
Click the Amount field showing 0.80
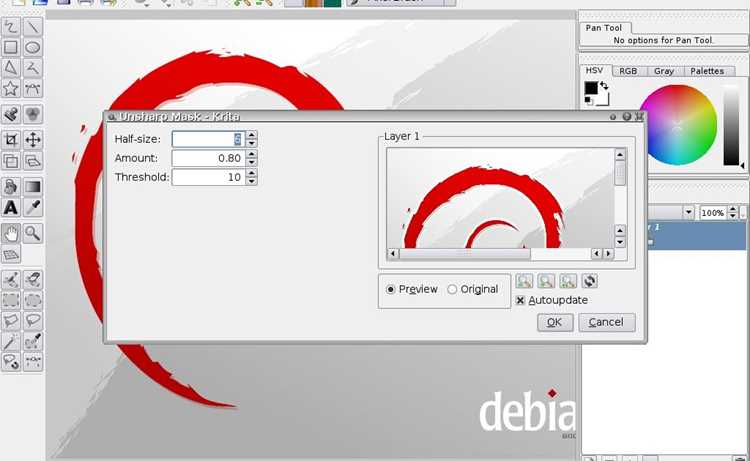(x=209, y=158)
